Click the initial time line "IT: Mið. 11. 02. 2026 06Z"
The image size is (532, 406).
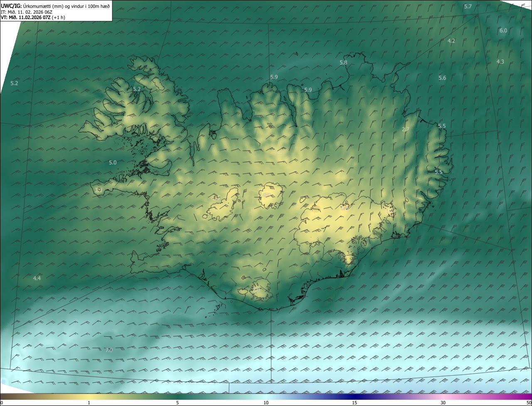pos(27,12)
